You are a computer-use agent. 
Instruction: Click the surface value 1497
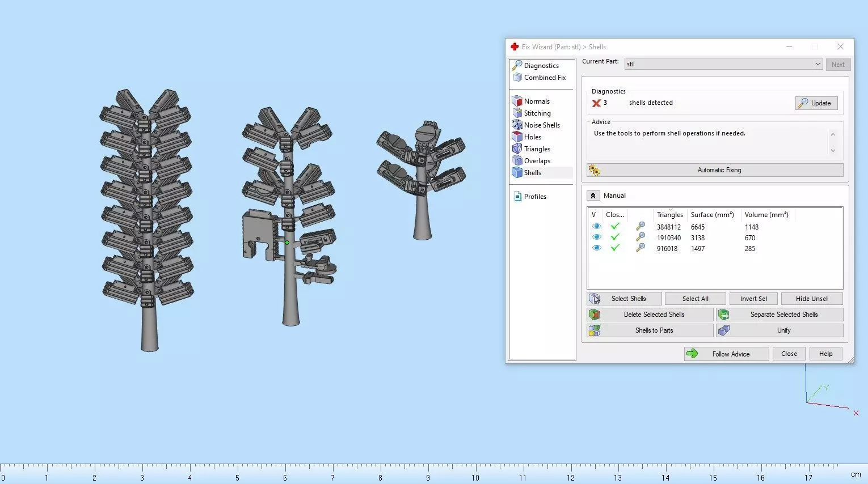point(698,249)
